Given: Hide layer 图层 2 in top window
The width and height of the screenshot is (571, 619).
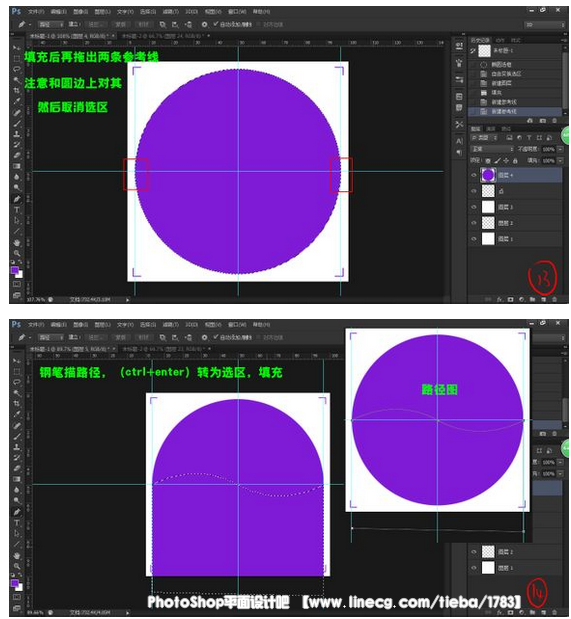Looking at the screenshot, I should (474, 223).
